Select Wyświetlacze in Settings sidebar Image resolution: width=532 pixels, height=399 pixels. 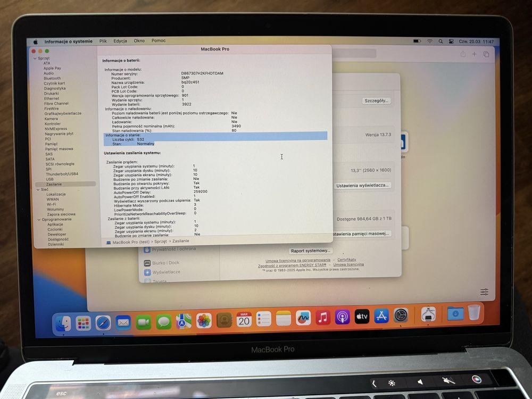click(x=162, y=272)
